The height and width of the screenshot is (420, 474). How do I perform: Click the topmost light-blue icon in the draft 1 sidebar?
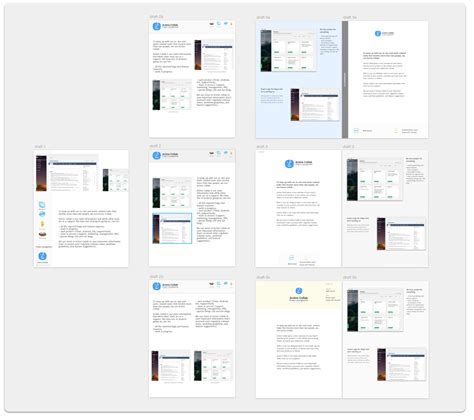[42, 205]
